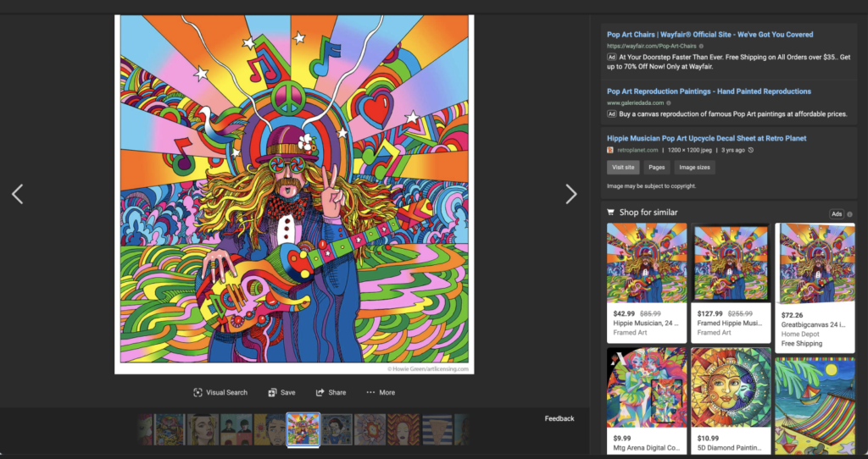868x459 pixels.
Task: Share the hippie musician image
Action: (331, 393)
